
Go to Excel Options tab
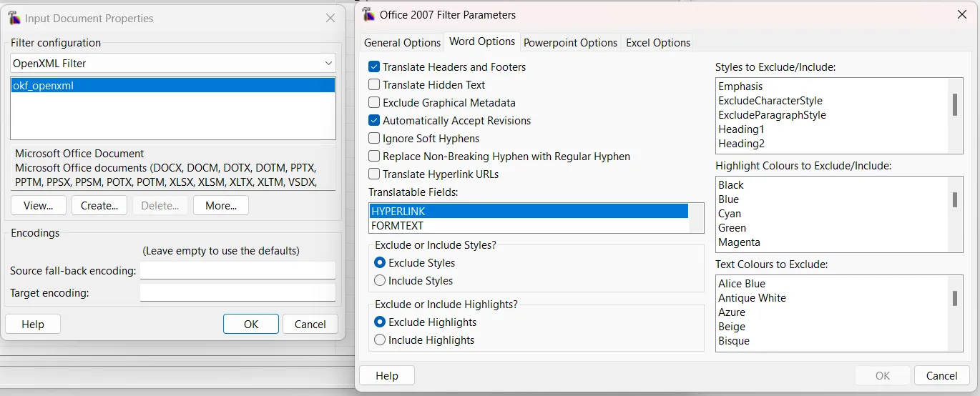(x=658, y=43)
